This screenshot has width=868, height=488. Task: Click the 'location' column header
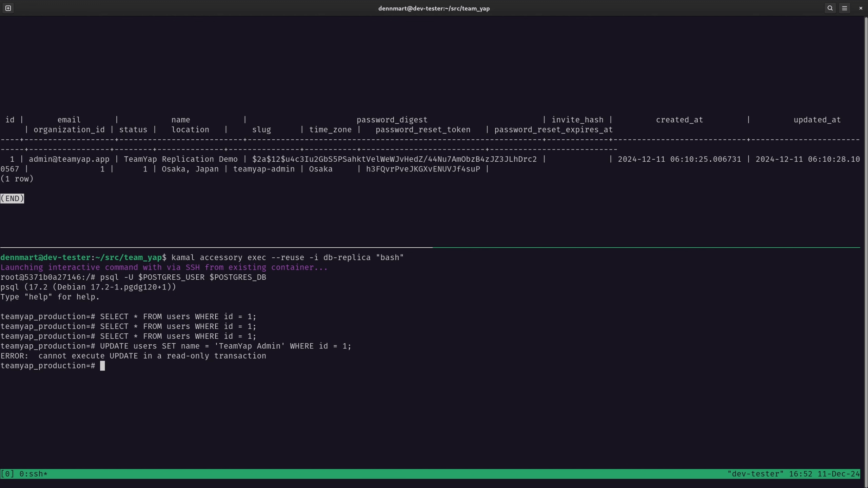coord(190,130)
